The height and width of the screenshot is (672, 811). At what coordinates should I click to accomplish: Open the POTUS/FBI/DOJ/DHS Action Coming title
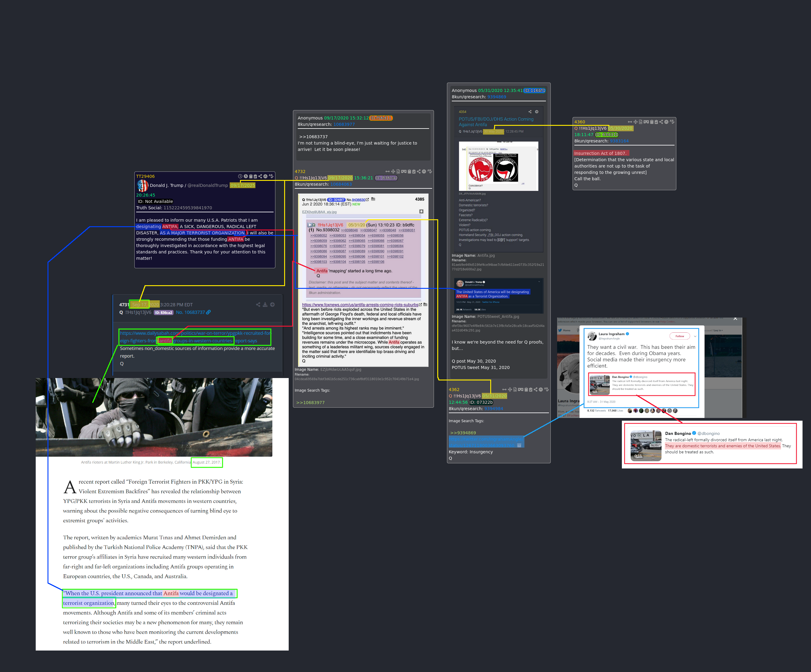click(496, 122)
